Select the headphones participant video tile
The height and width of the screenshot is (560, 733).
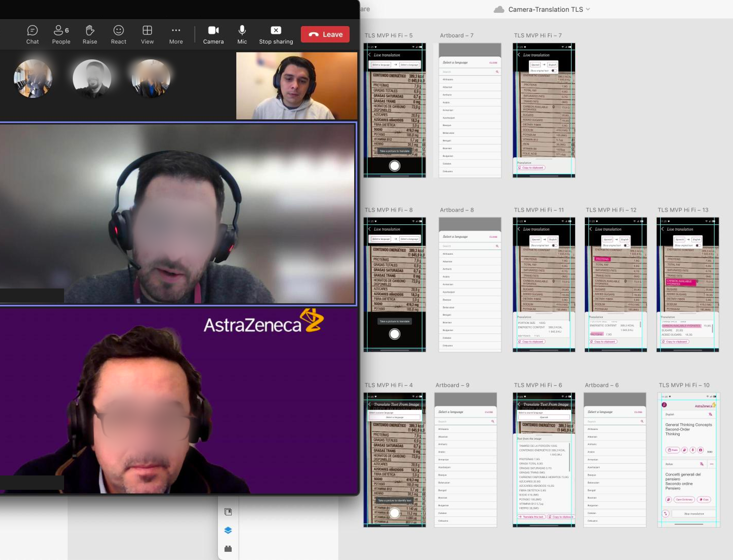point(297,86)
